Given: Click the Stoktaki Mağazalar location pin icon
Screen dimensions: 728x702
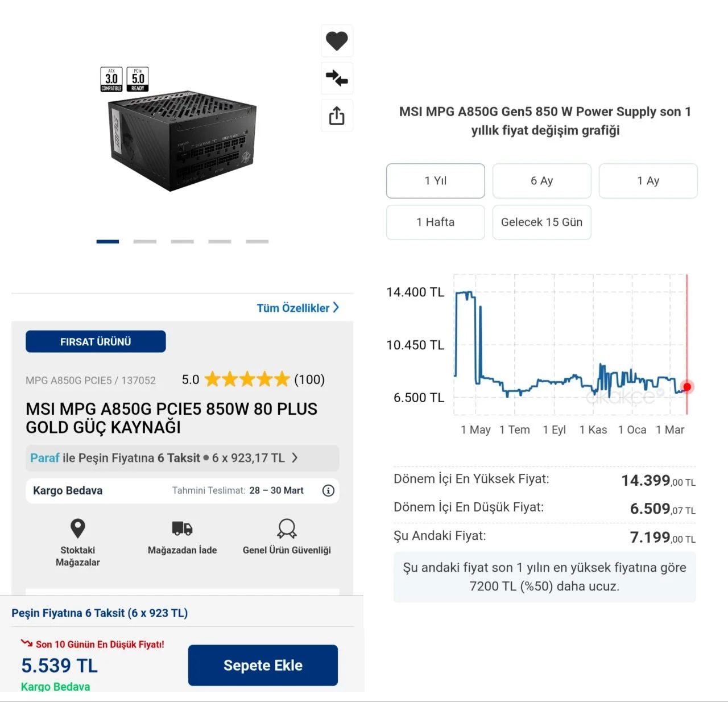Looking at the screenshot, I should [x=78, y=528].
